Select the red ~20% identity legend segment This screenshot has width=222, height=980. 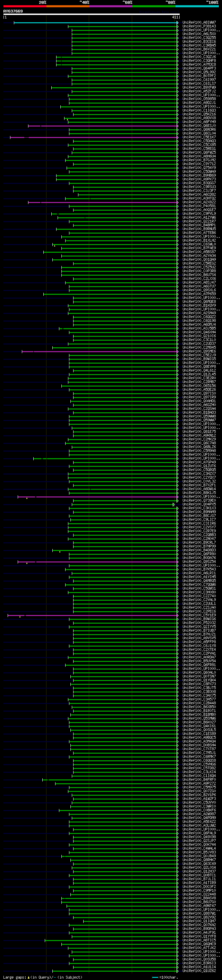[x=25, y=6]
